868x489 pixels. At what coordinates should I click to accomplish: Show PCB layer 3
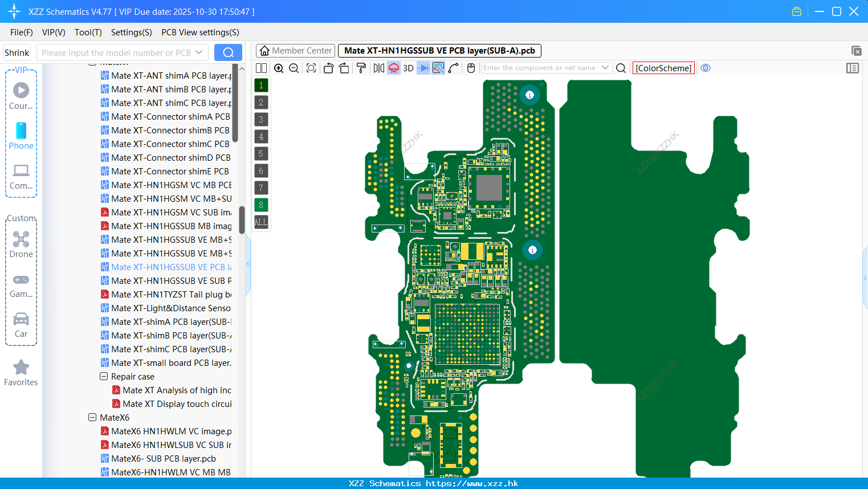(x=261, y=119)
